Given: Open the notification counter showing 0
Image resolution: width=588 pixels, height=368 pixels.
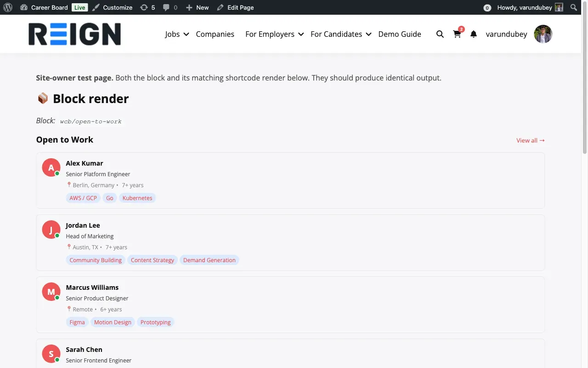Looking at the screenshot, I should (x=487, y=8).
